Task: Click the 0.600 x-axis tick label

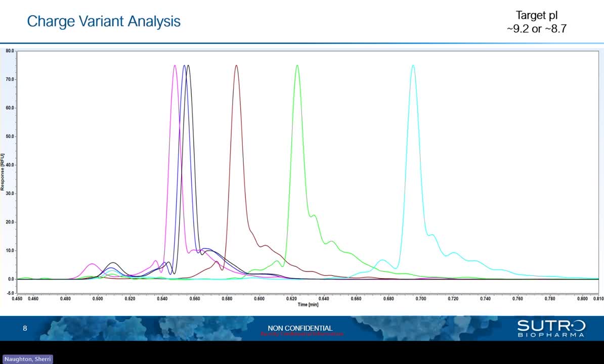Action: [x=259, y=299]
